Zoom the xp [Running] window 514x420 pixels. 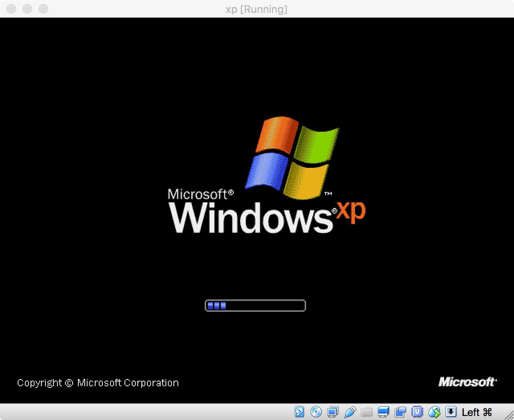(x=43, y=9)
